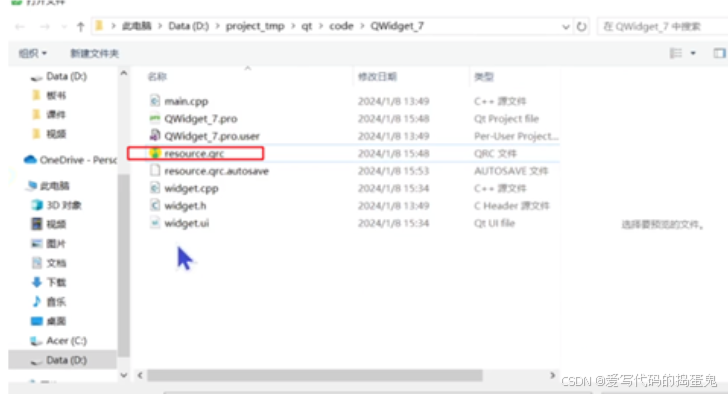This screenshot has height=394, width=728.
Task: Click qt in the address breadcrumb
Action: [x=307, y=26]
